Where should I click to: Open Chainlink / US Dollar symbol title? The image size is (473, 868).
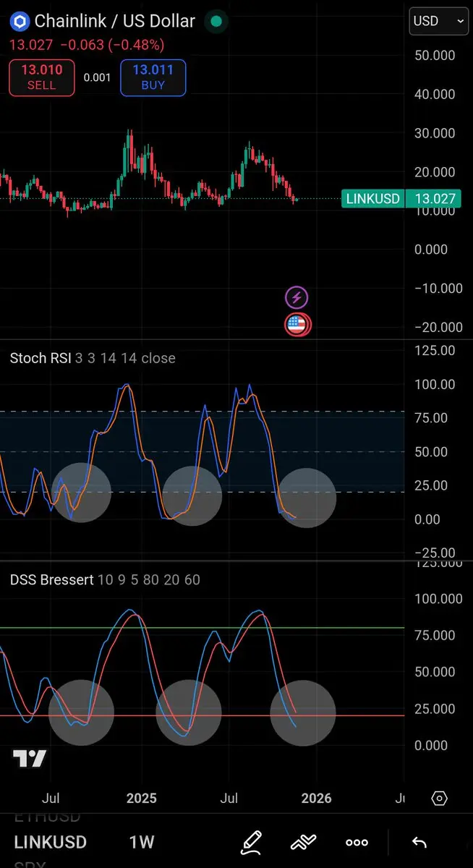pyautogui.click(x=114, y=22)
